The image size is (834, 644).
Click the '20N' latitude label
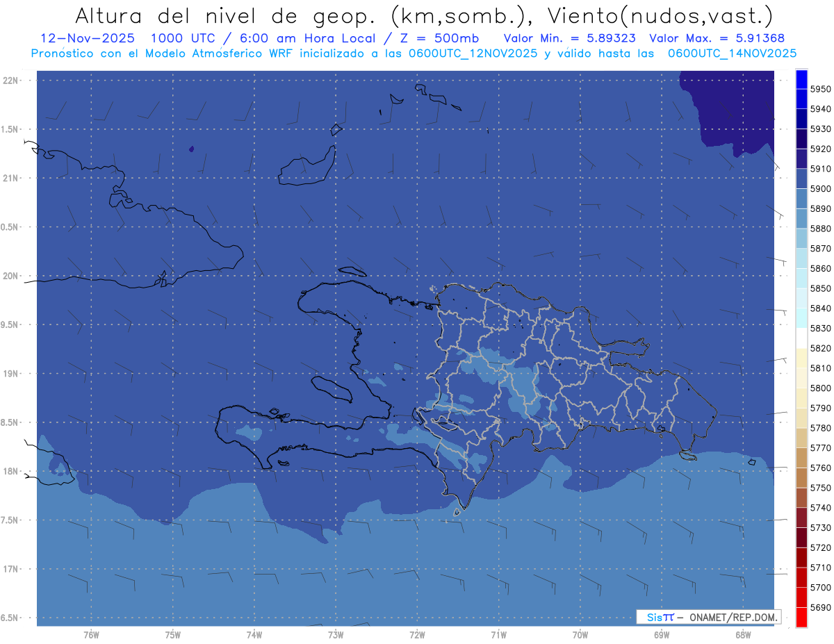coord(10,276)
